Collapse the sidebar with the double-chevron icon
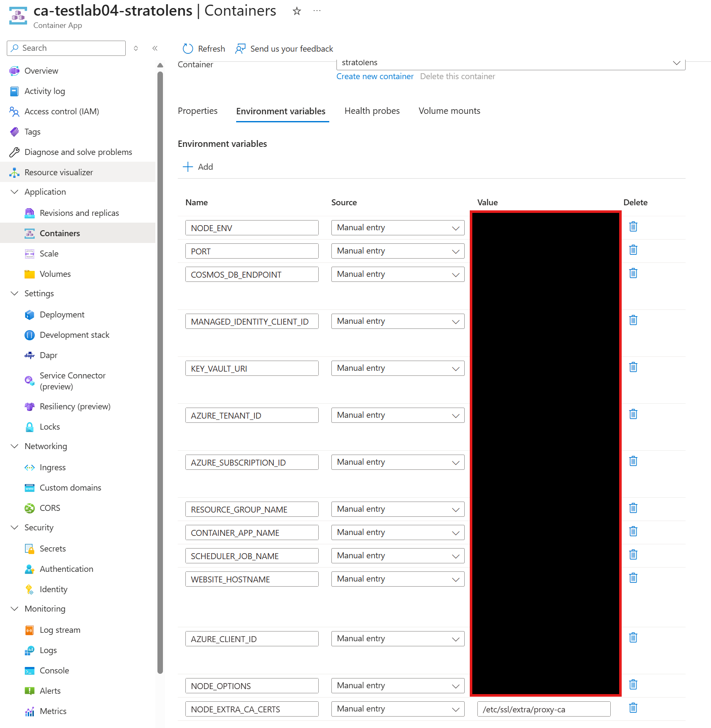Image resolution: width=711 pixels, height=728 pixels. [155, 48]
